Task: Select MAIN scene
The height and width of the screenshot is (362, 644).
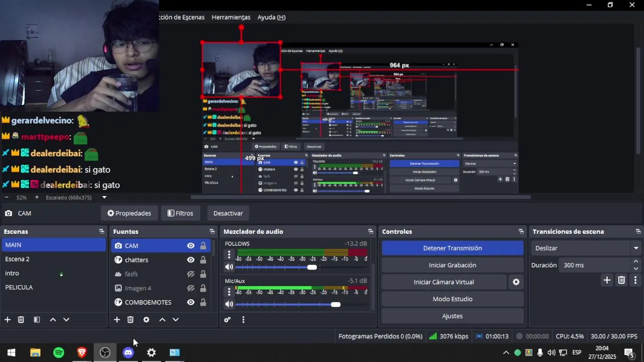Action: pos(53,245)
